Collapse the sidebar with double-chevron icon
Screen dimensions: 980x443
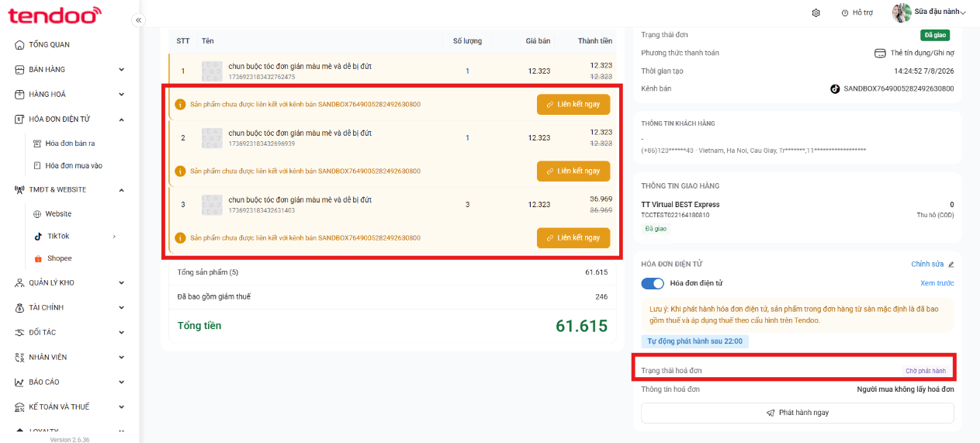click(x=138, y=20)
